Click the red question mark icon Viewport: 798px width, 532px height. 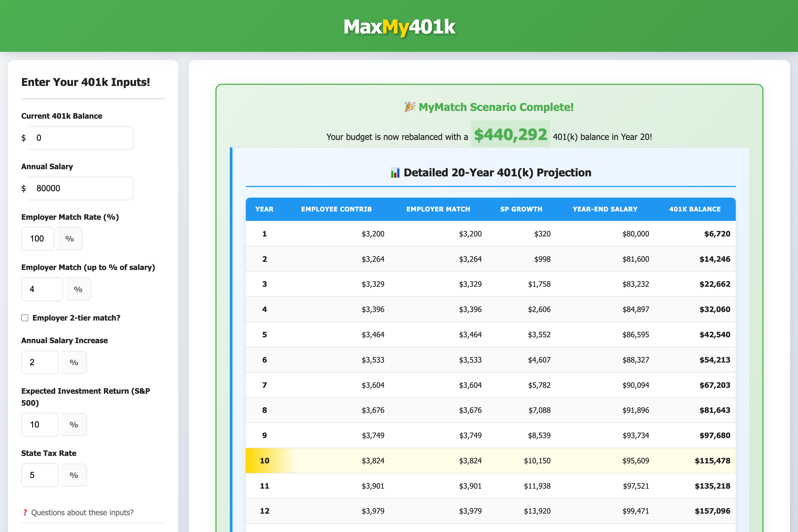25,512
